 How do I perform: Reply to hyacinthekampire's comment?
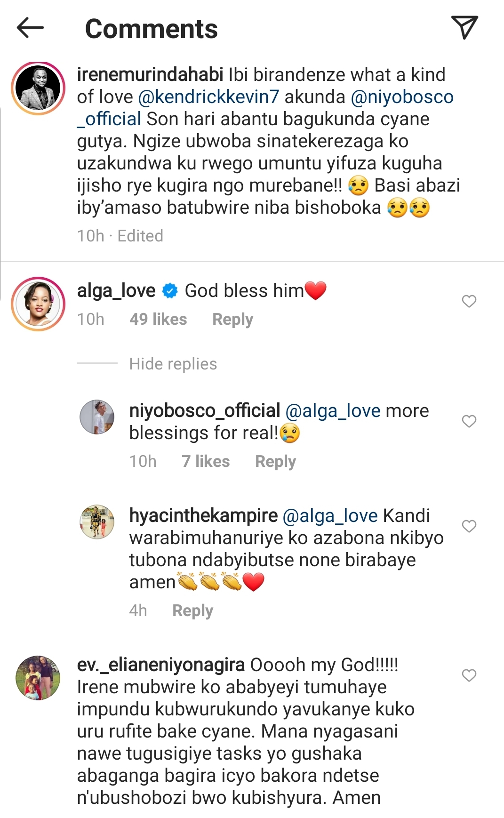click(x=192, y=611)
